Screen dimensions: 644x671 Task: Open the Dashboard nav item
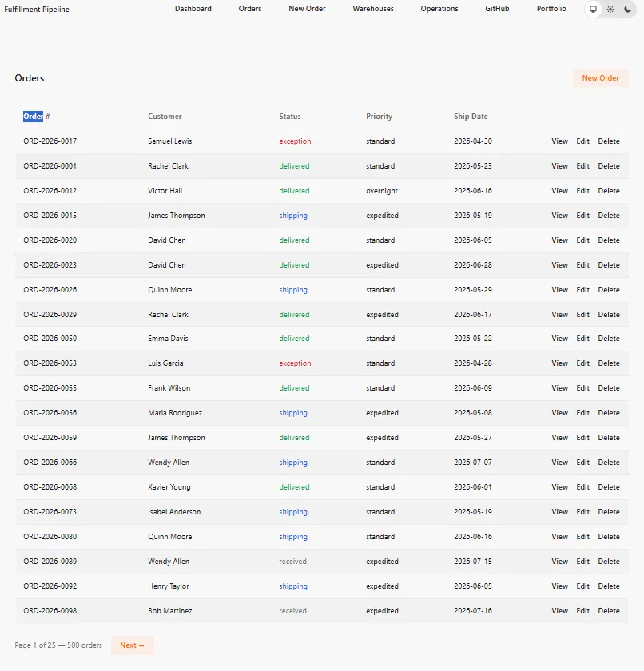(x=193, y=9)
